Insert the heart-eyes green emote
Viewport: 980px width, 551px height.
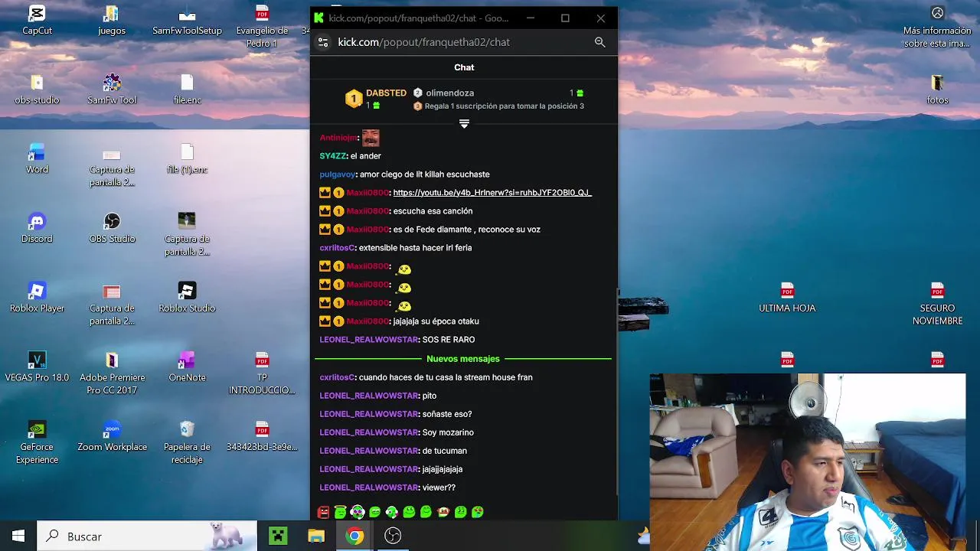coord(477,512)
